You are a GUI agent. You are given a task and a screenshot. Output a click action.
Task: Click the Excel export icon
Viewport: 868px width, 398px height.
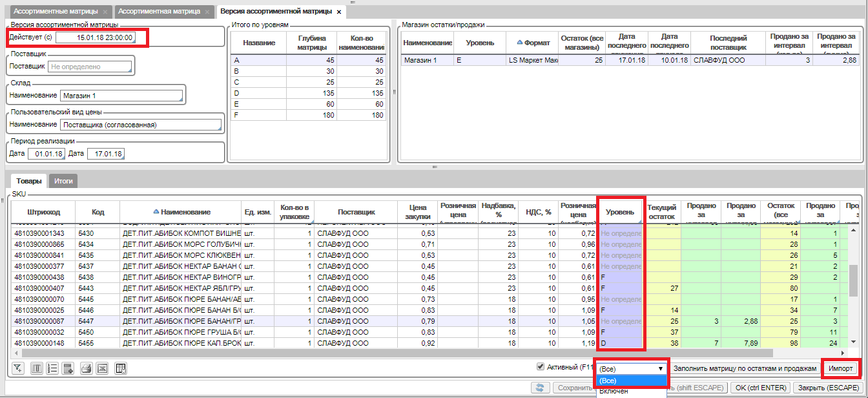coord(102,368)
